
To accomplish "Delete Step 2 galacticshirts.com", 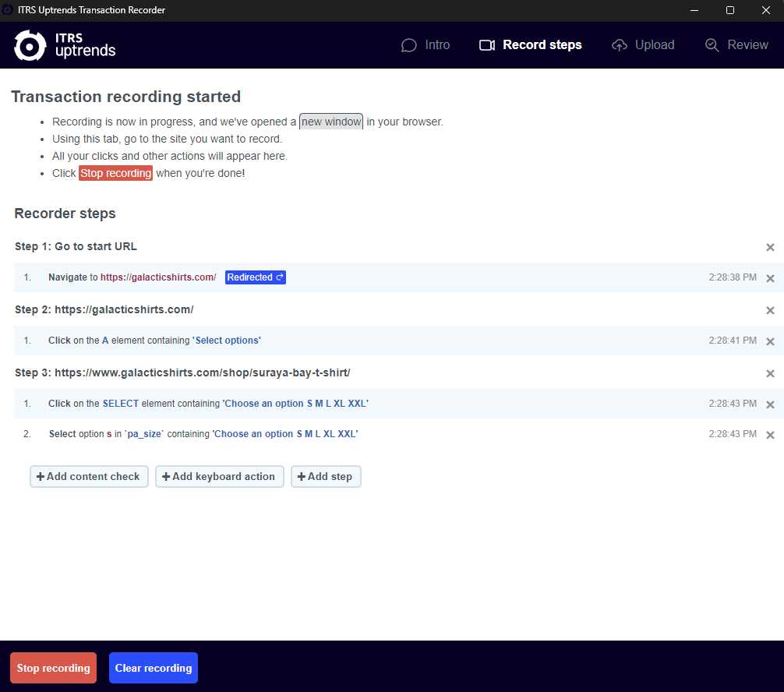I will click(770, 310).
